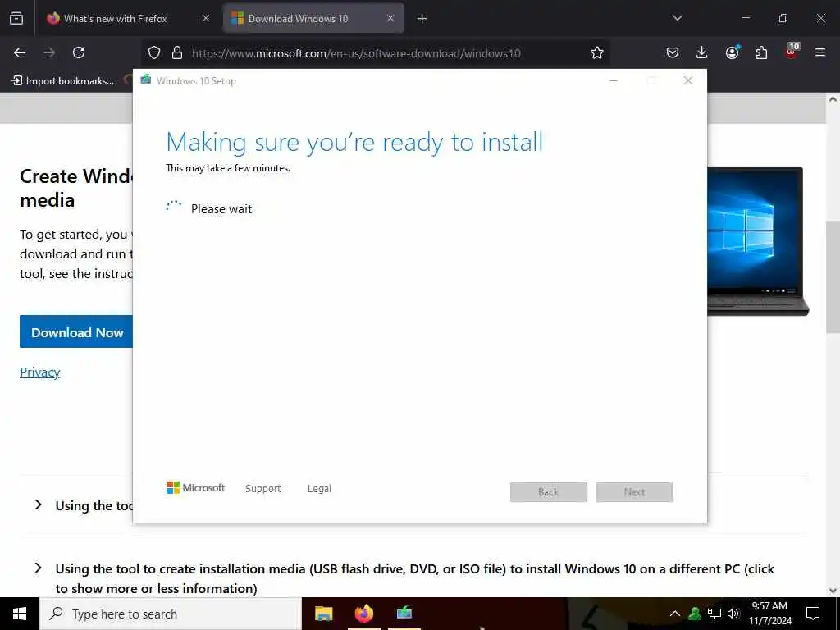The image size is (840, 630).
Task: Click 'Making sure you're ready to install' heading
Action: [354, 143]
